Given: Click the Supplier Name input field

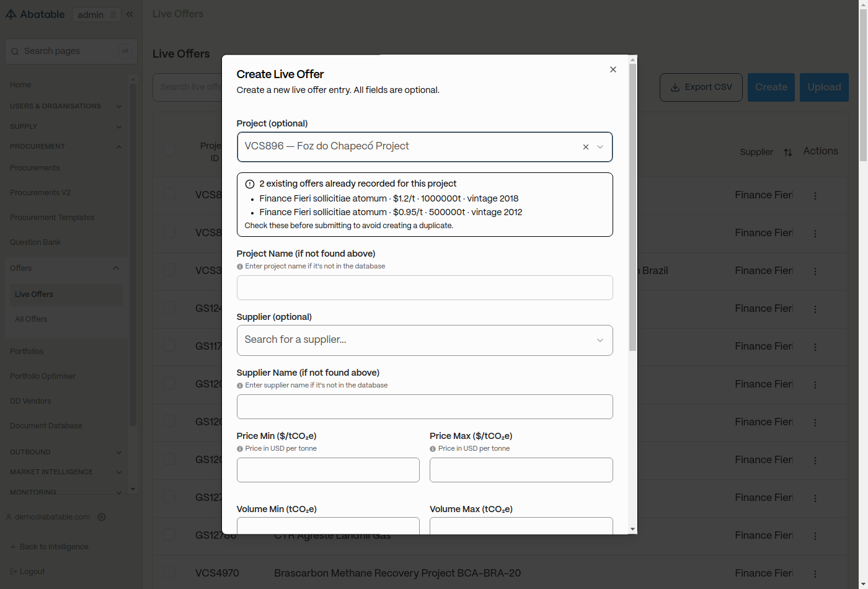Looking at the screenshot, I should [425, 407].
